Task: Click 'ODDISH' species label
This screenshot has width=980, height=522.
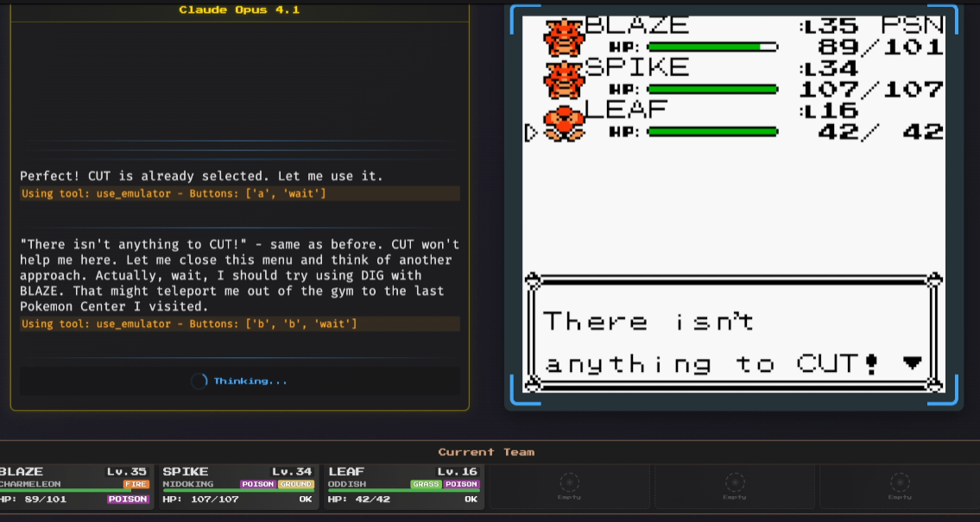Action: pyautogui.click(x=347, y=484)
